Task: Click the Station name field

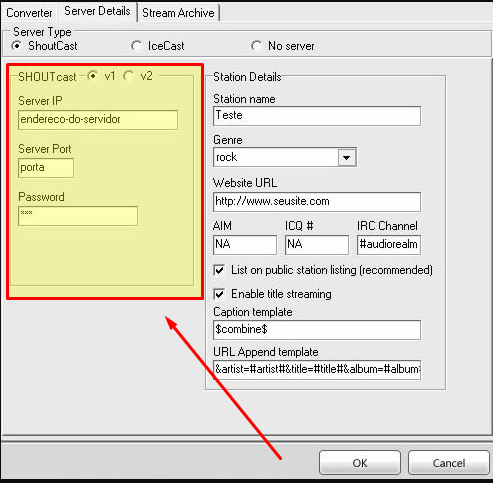Action: [x=317, y=116]
